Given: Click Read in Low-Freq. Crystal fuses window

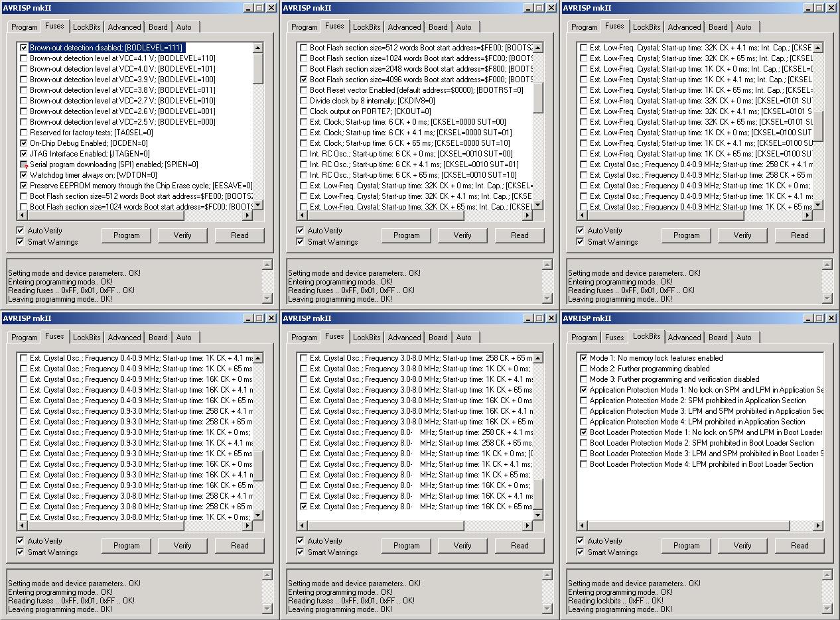Looking at the screenshot, I should pyautogui.click(x=800, y=235).
